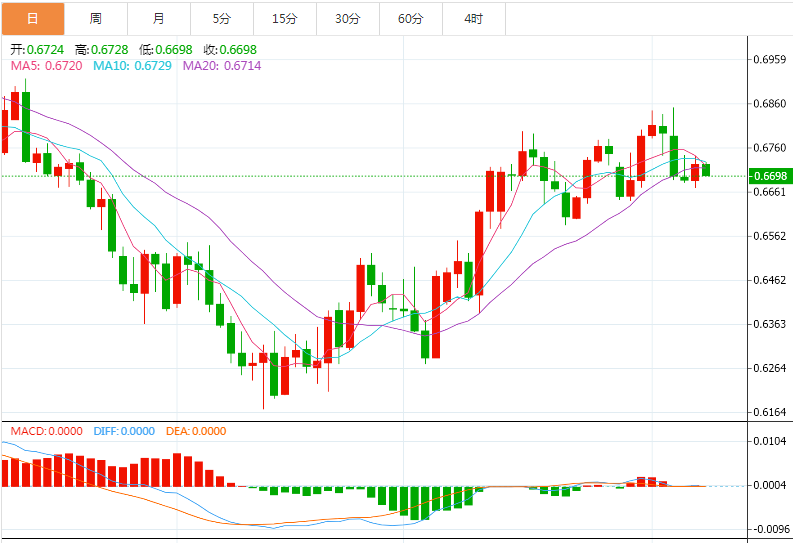The width and height of the screenshot is (793, 543).
Task: Click the -0.0096 MACD axis label
Action: [x=771, y=529]
